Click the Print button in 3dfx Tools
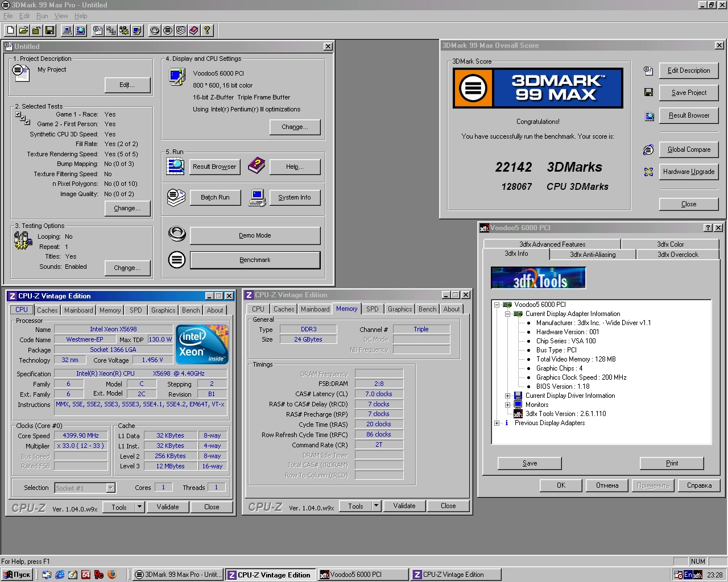 click(x=672, y=463)
